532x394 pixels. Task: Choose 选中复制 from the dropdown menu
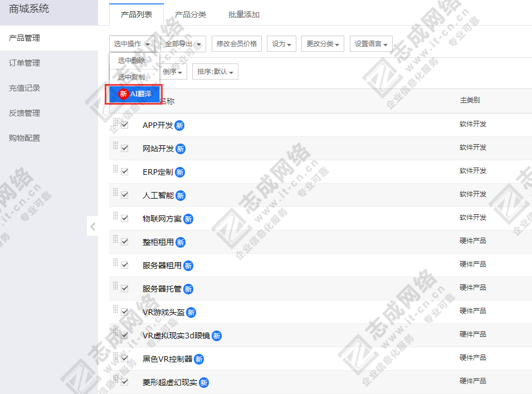pyautogui.click(x=134, y=77)
